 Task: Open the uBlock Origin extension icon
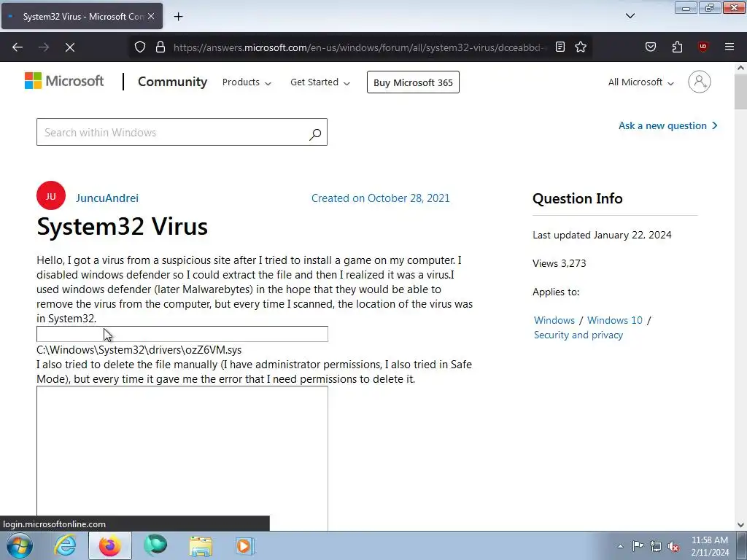[703, 47]
